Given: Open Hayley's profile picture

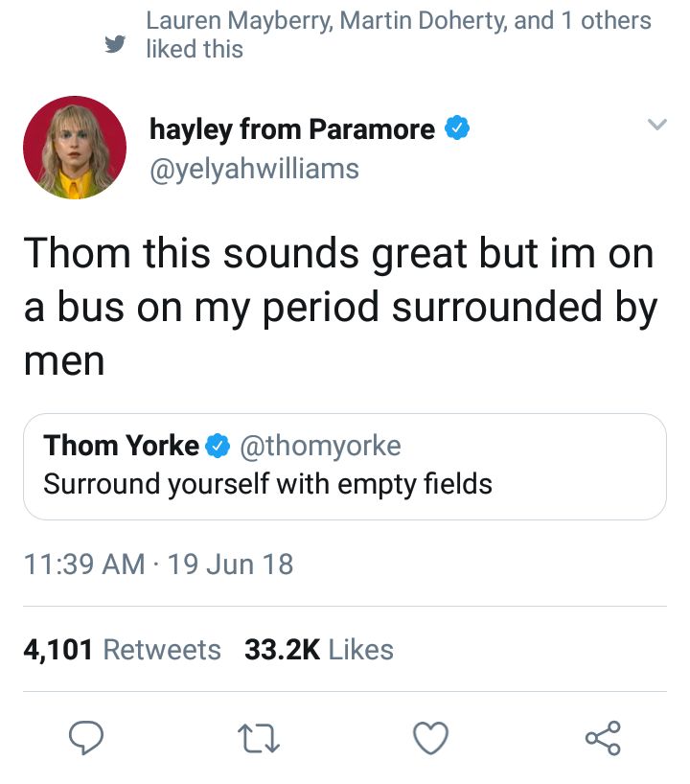Looking at the screenshot, I should 75,148.
